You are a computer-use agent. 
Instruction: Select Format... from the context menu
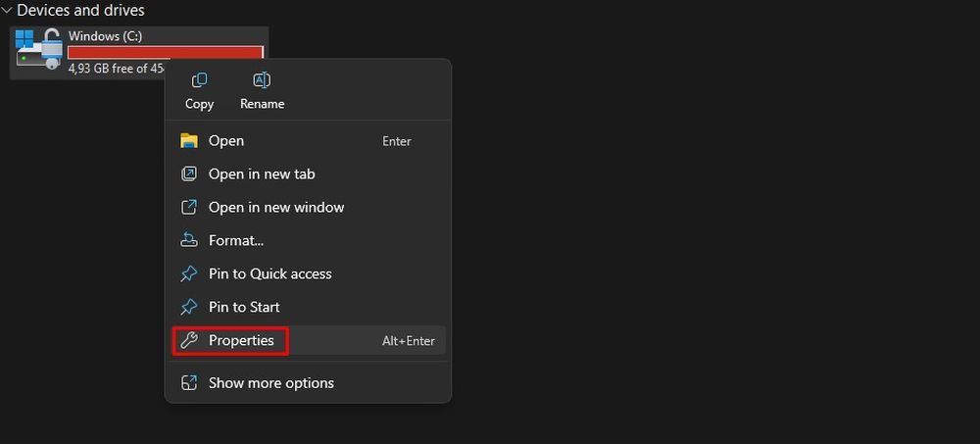[x=236, y=240]
